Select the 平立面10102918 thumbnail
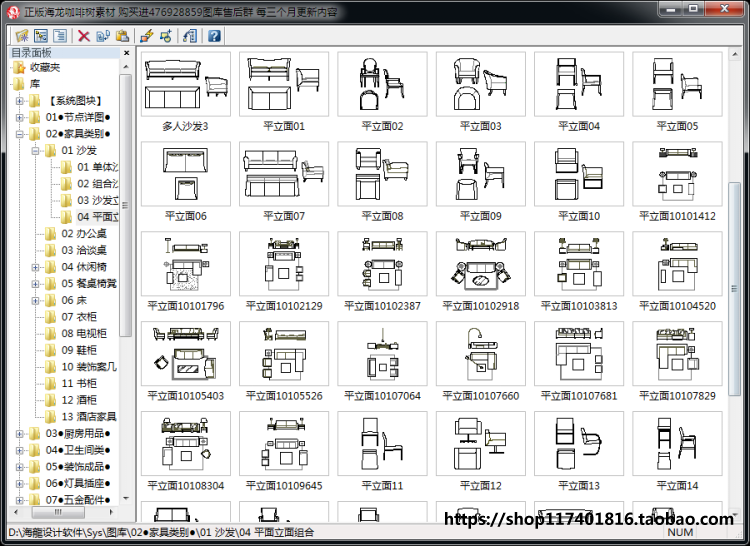 (481, 272)
